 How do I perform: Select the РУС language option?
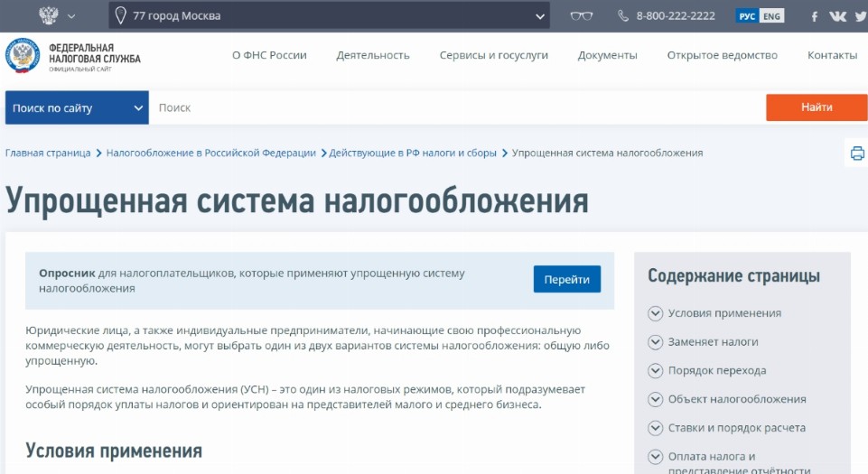point(747,16)
